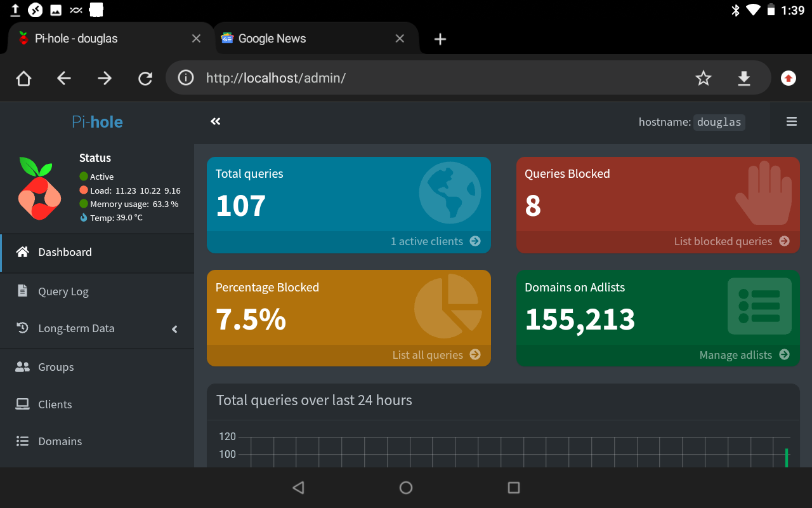The image size is (812, 508).
Task: Click the address bar URL field
Action: tap(469, 78)
